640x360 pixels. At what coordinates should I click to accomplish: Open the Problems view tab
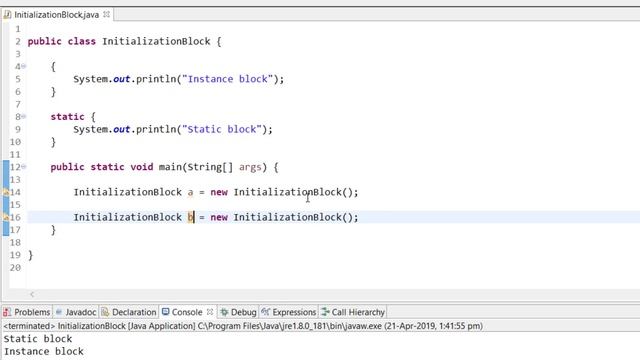click(27, 312)
